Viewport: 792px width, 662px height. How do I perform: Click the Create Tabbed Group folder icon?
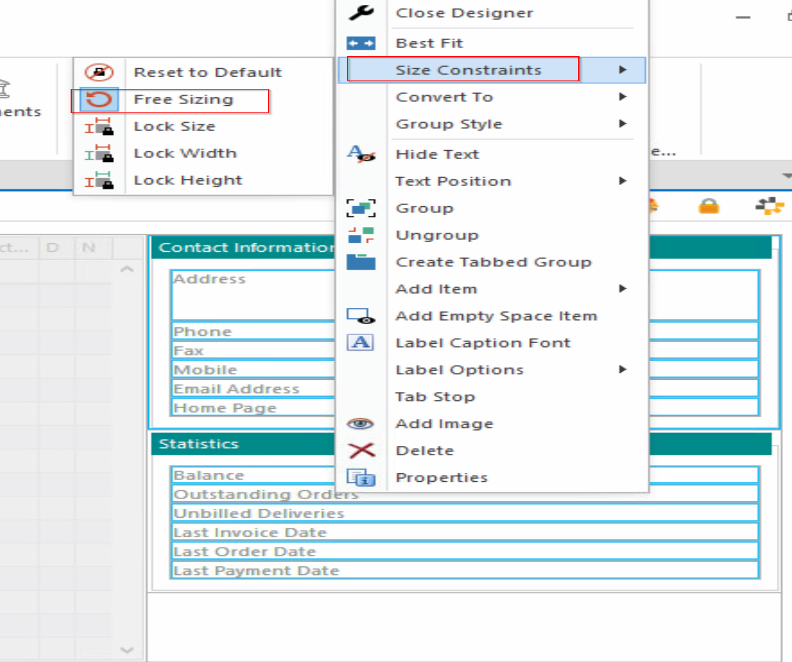(360, 262)
